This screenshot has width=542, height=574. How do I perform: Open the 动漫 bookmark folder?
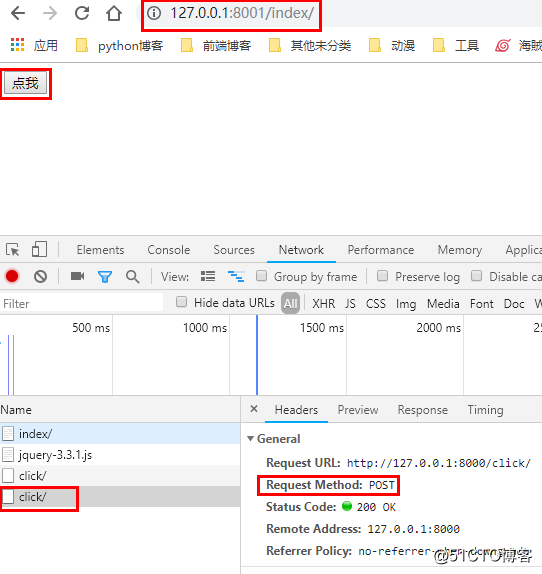click(x=392, y=46)
